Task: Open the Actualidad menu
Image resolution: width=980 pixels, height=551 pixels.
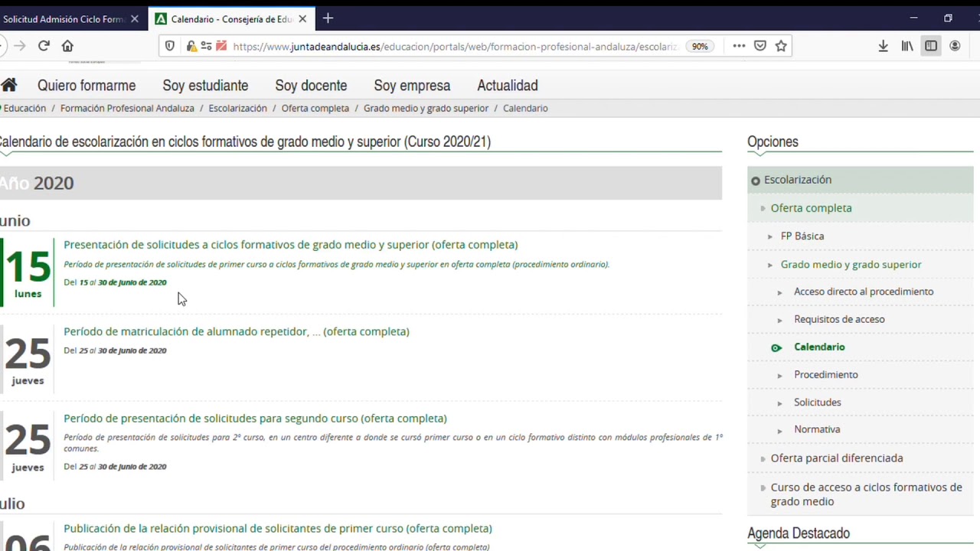Action: coord(508,85)
